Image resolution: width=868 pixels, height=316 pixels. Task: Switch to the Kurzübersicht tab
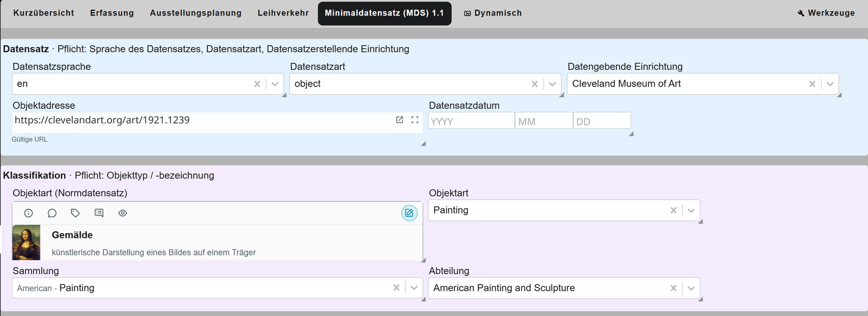pos(44,13)
